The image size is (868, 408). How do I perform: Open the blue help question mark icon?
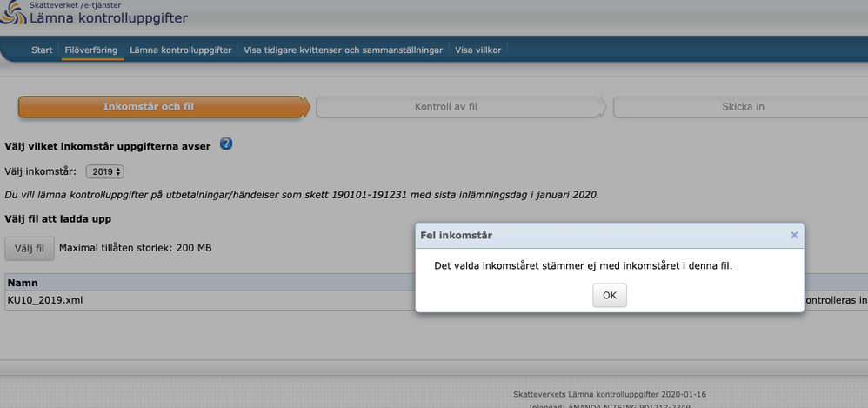(x=226, y=144)
